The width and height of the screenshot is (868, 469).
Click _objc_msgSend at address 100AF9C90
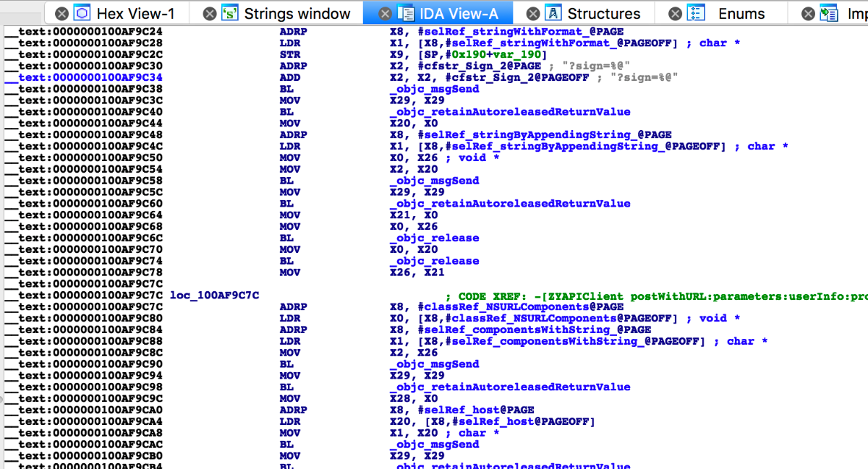[x=434, y=364]
